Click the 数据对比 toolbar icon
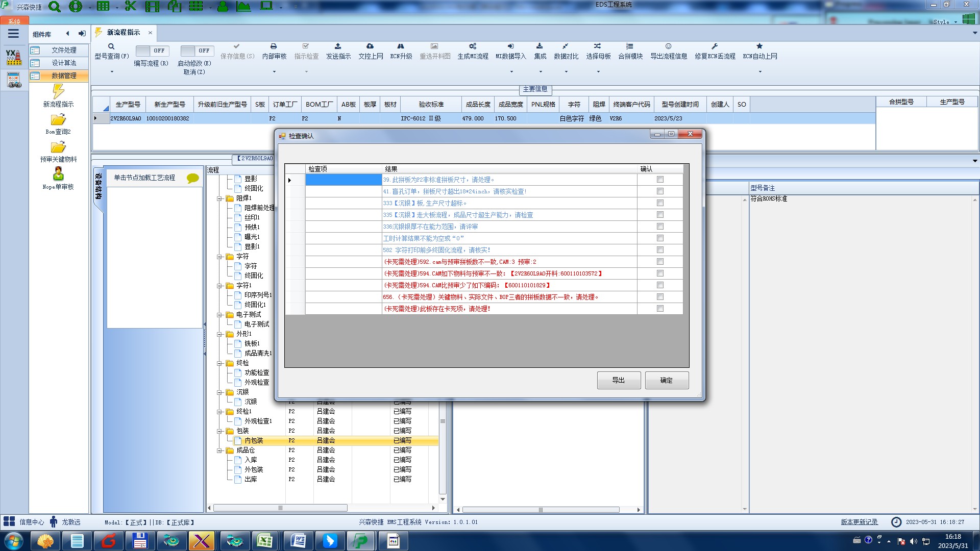980x551 pixels. pos(566,46)
